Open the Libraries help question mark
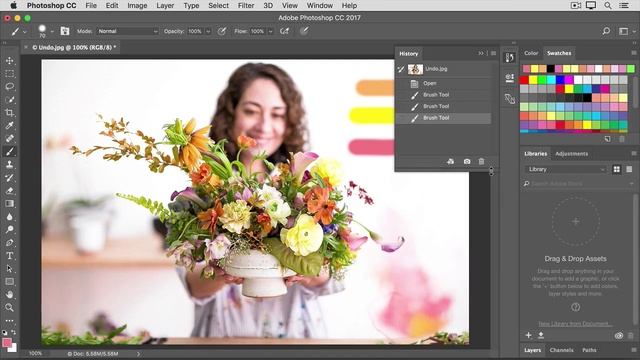This screenshot has width=640, height=360. point(576,307)
